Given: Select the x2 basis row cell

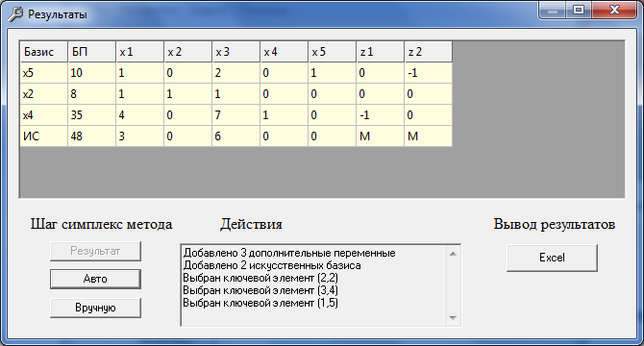Looking at the screenshot, I should click(x=43, y=94).
